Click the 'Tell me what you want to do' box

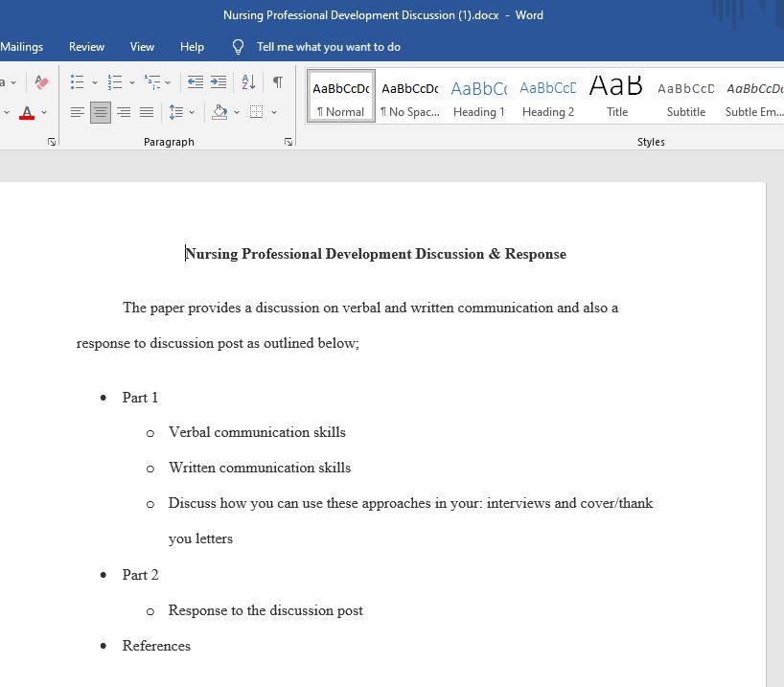(329, 47)
